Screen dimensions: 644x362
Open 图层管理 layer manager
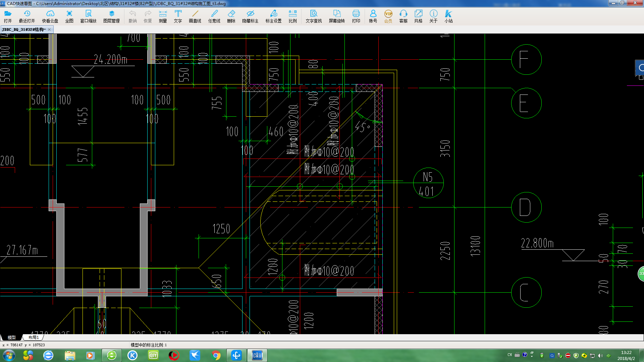[x=111, y=16]
